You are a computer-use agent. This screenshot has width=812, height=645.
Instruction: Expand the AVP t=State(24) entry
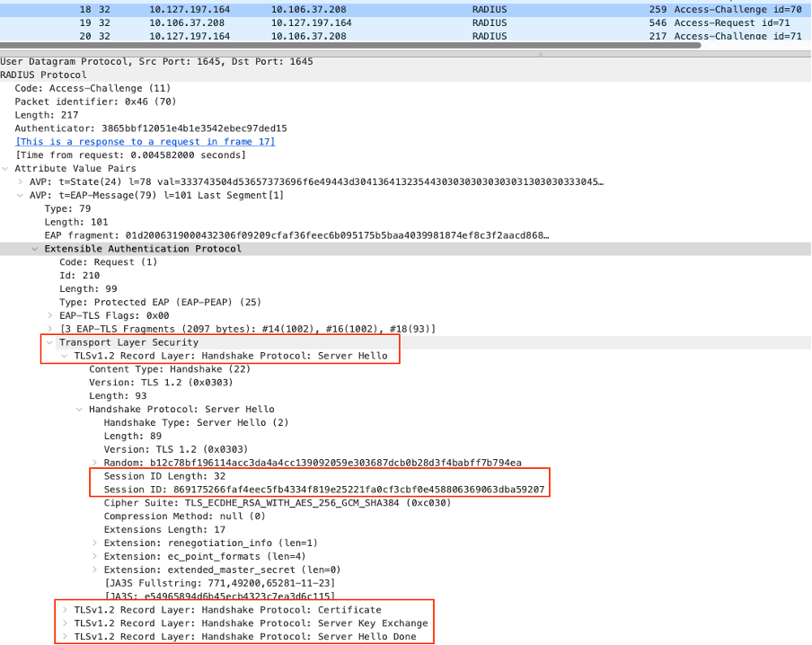20,181
